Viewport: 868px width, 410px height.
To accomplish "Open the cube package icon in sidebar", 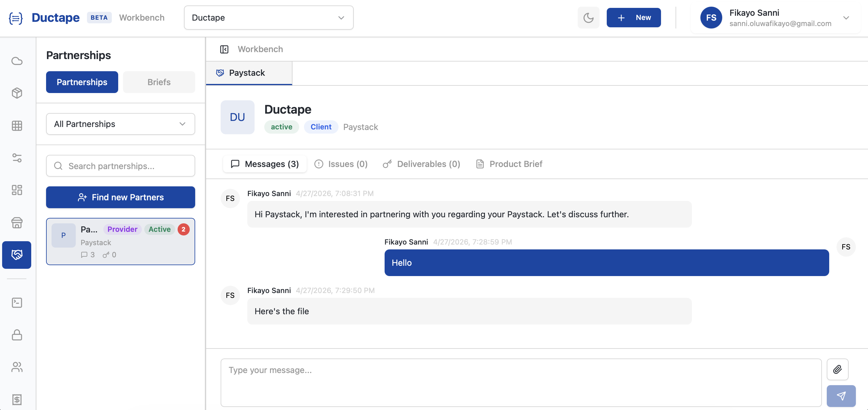I will 17,93.
